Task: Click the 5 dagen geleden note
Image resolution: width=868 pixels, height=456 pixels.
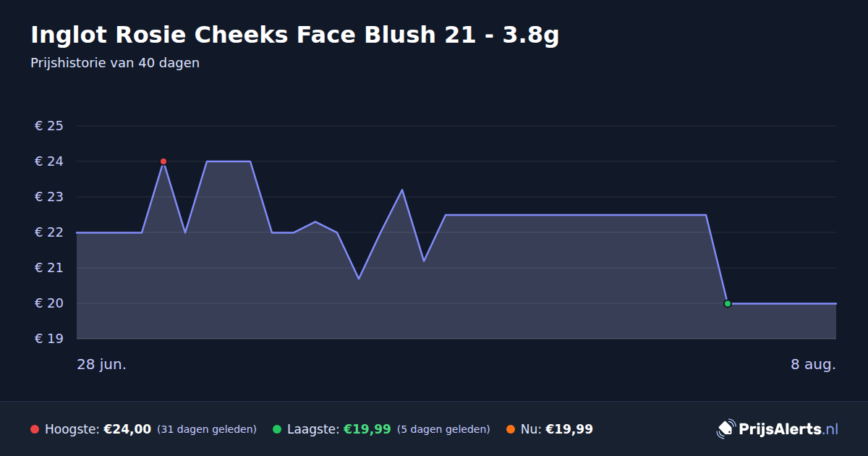Action: click(443, 429)
